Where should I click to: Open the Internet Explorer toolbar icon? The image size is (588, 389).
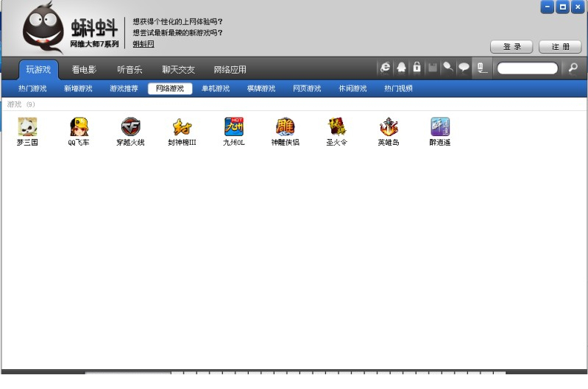pos(385,68)
